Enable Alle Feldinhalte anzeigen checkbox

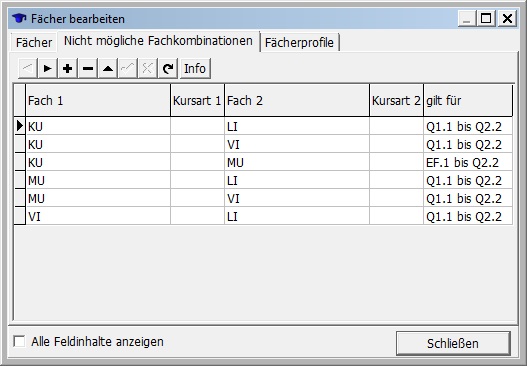coord(19,341)
